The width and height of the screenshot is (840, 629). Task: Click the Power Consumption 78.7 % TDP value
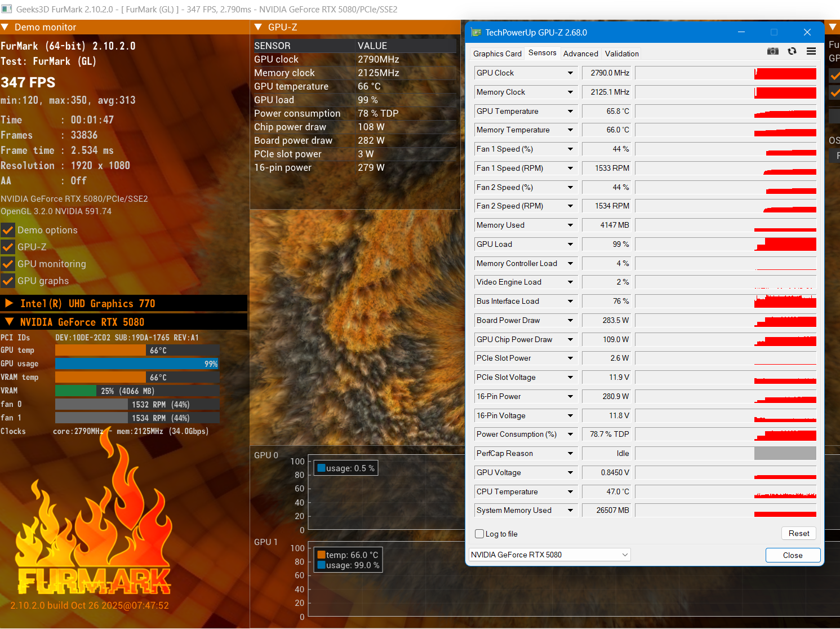pos(607,434)
